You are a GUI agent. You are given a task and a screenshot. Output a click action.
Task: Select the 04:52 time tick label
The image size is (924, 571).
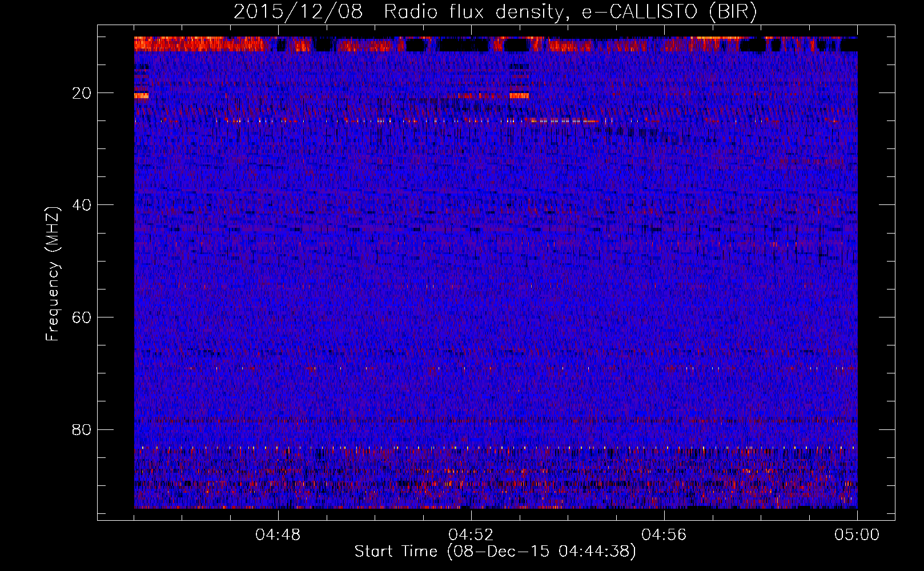pyautogui.click(x=471, y=535)
